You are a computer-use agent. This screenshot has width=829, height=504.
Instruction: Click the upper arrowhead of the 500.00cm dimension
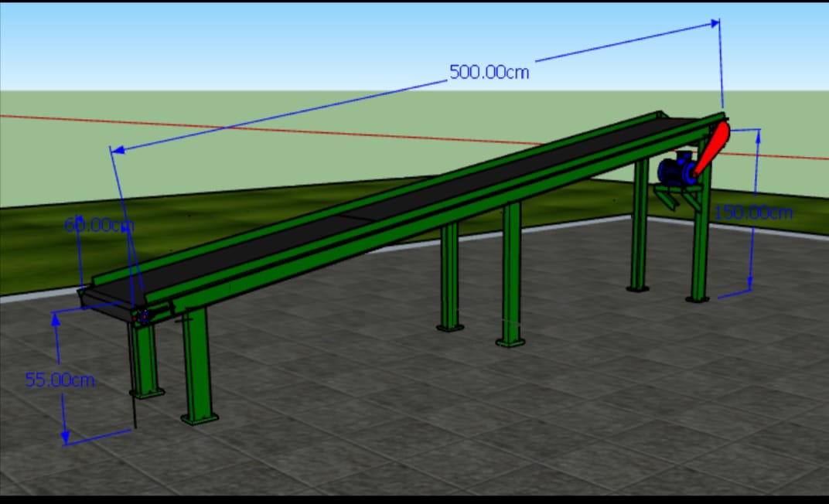(x=715, y=24)
